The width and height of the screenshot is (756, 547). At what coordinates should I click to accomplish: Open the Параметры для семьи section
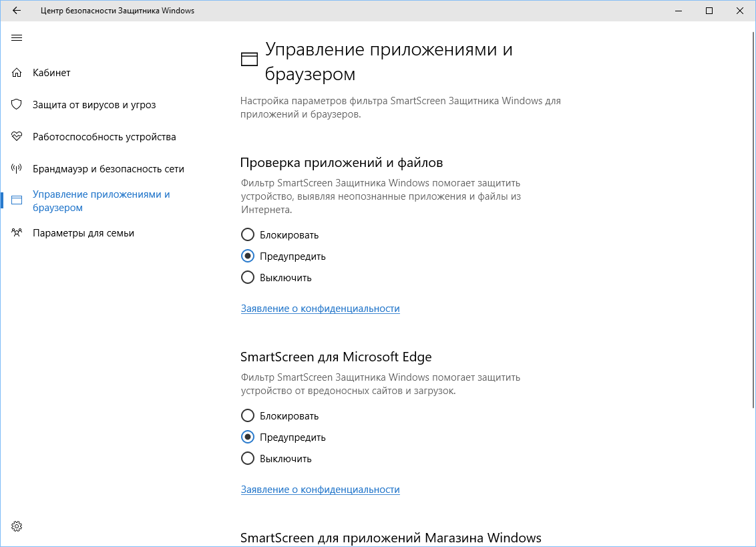83,232
